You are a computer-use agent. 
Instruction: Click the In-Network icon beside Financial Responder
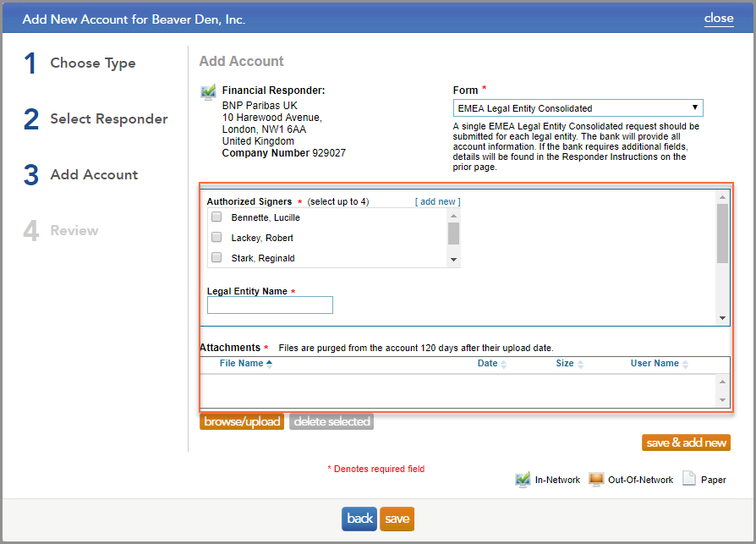207,91
